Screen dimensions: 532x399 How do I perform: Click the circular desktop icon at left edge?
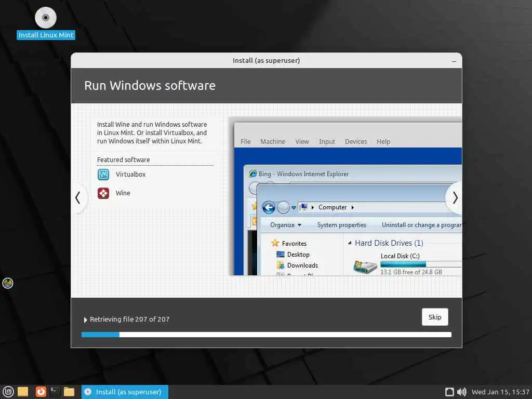pyautogui.click(x=8, y=283)
